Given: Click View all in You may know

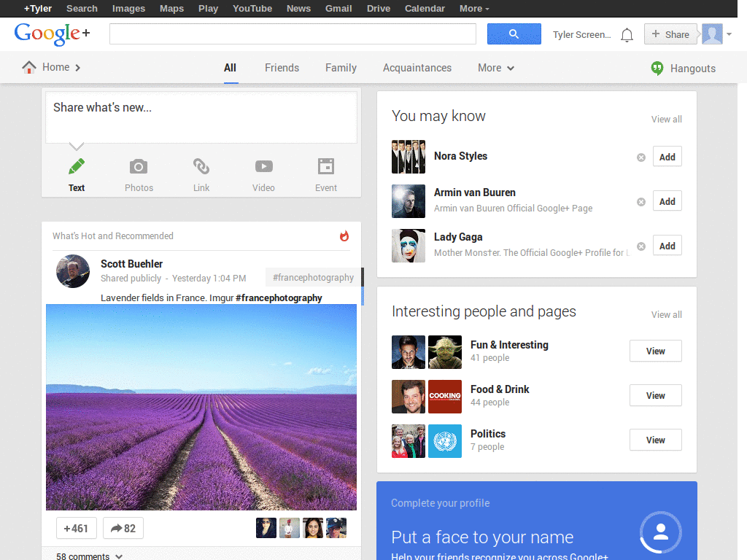Looking at the screenshot, I should pos(667,119).
